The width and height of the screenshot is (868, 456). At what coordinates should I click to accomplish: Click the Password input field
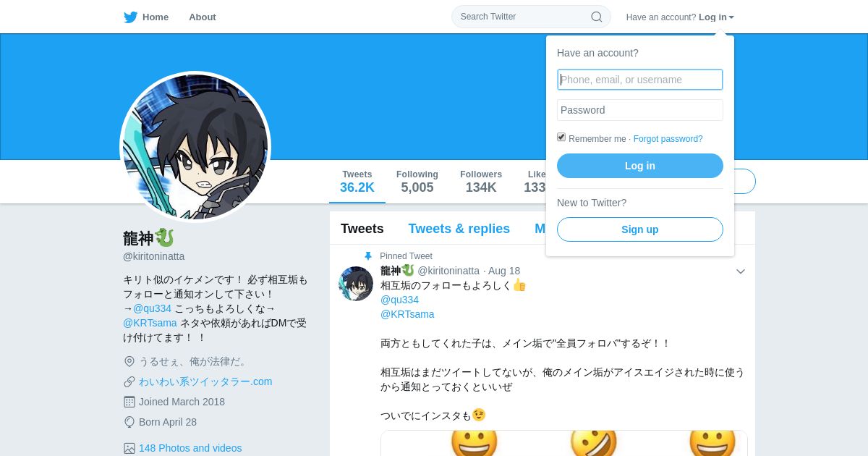[640, 110]
